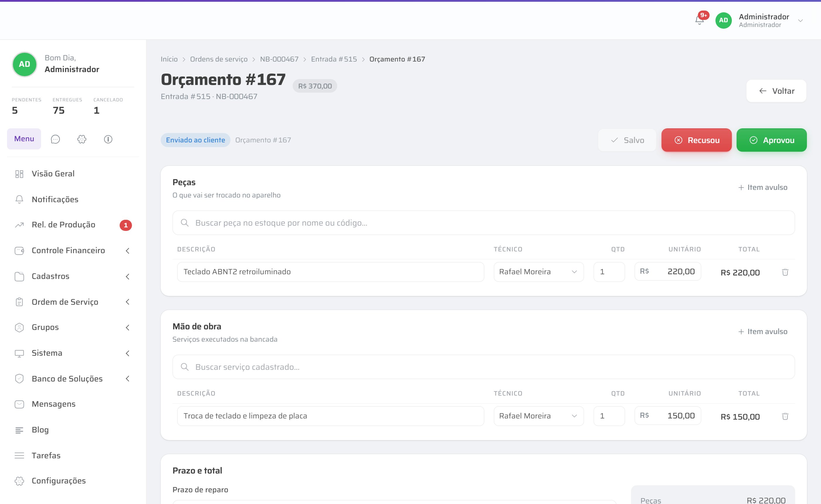Delete the Troca de teclado row
Viewport: 821px width, 504px height.
[x=785, y=416]
